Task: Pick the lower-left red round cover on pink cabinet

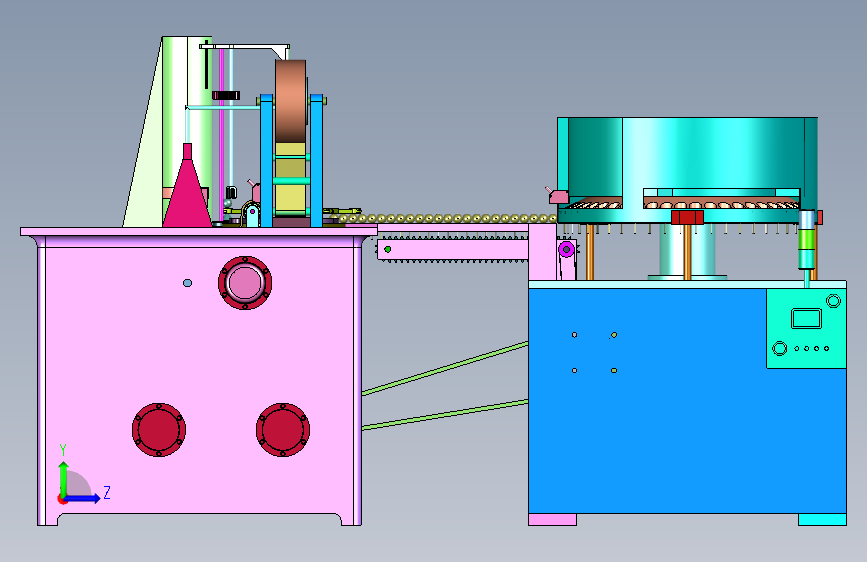Action: pyautogui.click(x=159, y=430)
